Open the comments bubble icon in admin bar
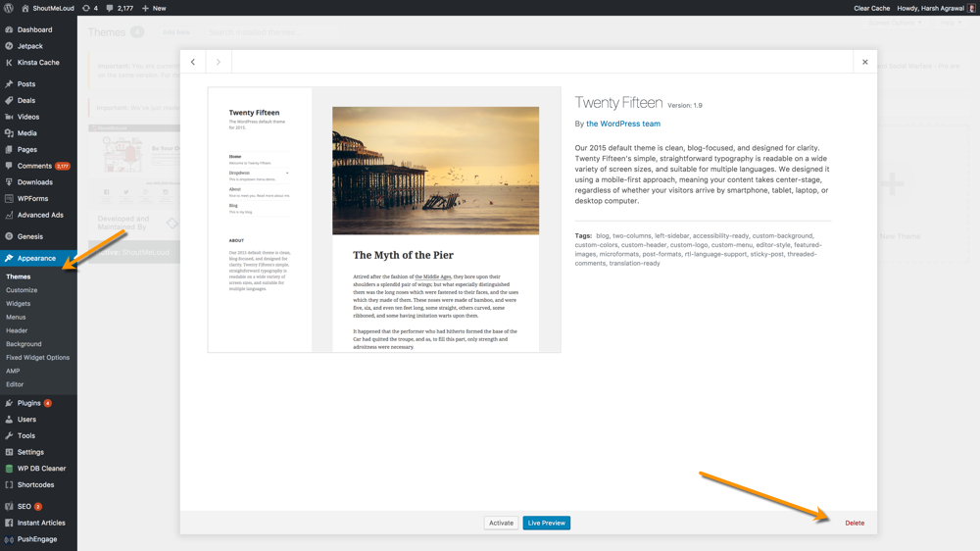This screenshot has height=551, width=980. pyautogui.click(x=110, y=8)
